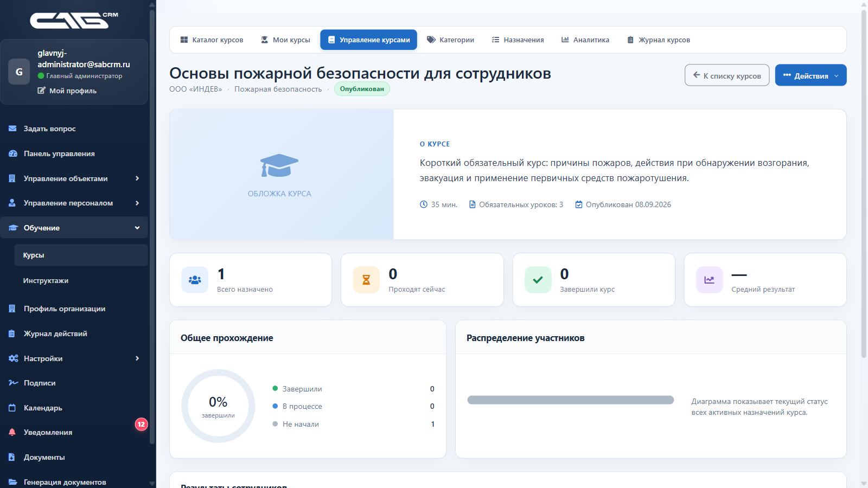Return via К списку курсов button
Viewport: 868px width, 488px height.
pyautogui.click(x=727, y=75)
